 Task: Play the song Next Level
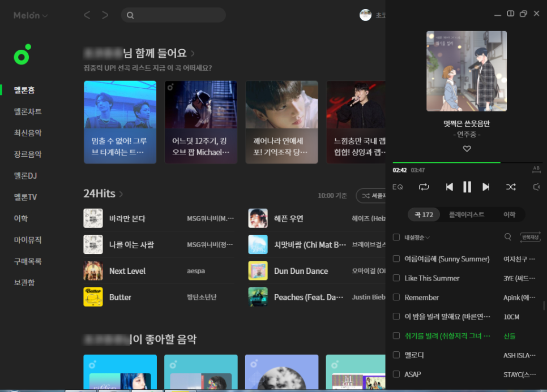(x=127, y=271)
